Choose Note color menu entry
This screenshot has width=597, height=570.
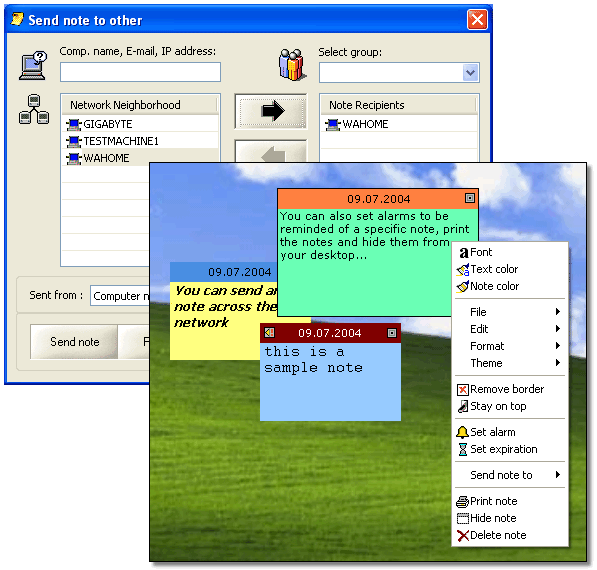510,286
